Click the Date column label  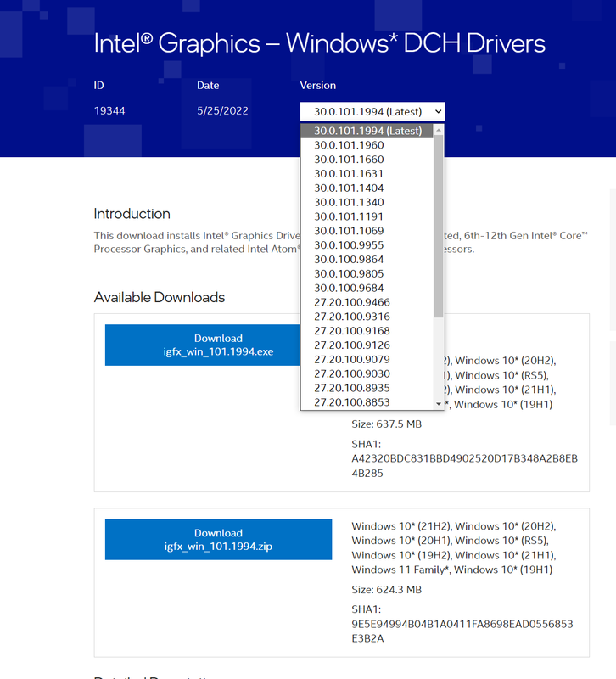208,86
